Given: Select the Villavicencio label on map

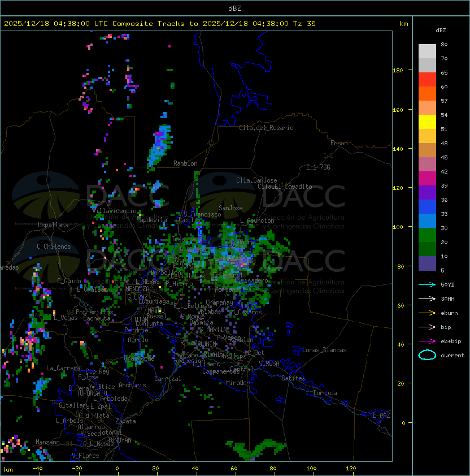Looking at the screenshot, I should [114, 211].
